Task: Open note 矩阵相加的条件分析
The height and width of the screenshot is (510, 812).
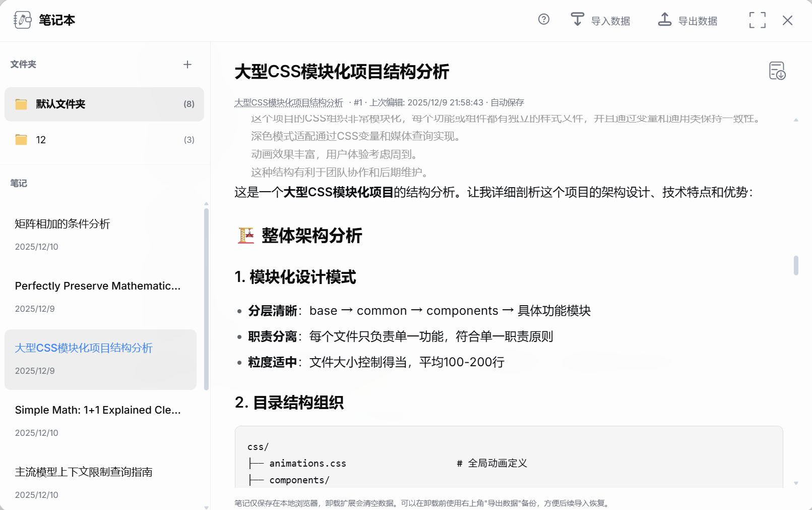Action: coord(63,224)
